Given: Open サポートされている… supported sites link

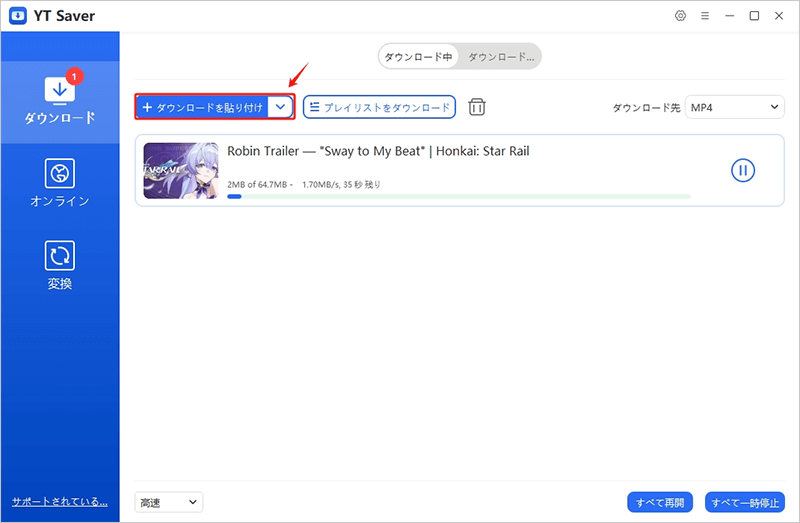Looking at the screenshot, I should tap(60, 502).
